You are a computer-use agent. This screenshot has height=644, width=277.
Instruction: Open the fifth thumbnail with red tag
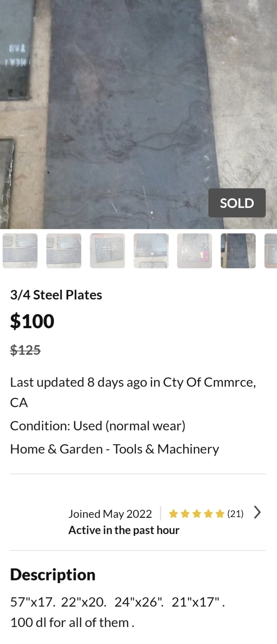click(195, 251)
